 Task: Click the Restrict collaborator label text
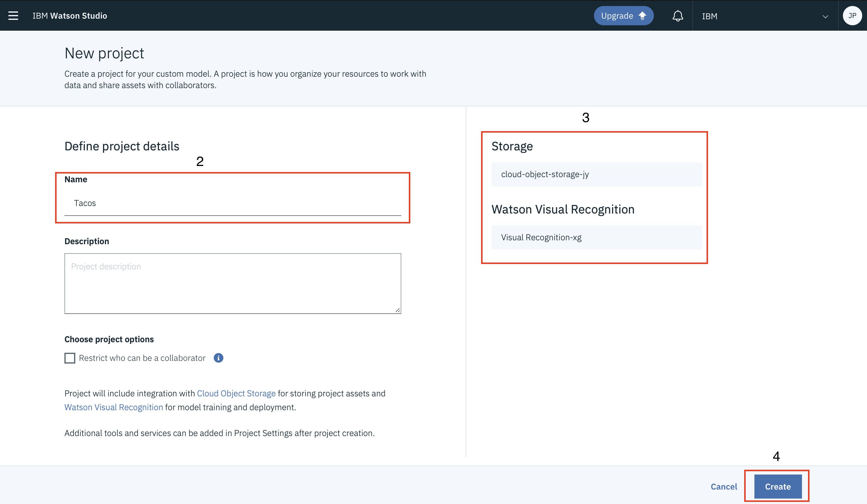coord(142,358)
